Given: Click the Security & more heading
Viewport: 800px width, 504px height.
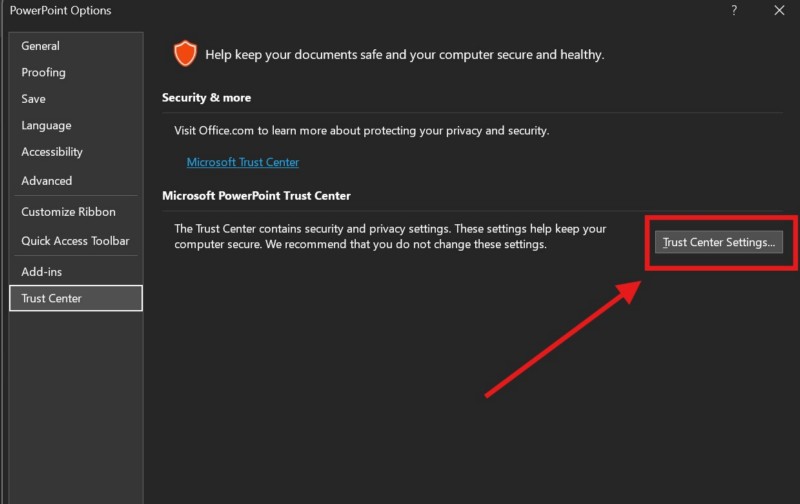Looking at the screenshot, I should point(207,98).
